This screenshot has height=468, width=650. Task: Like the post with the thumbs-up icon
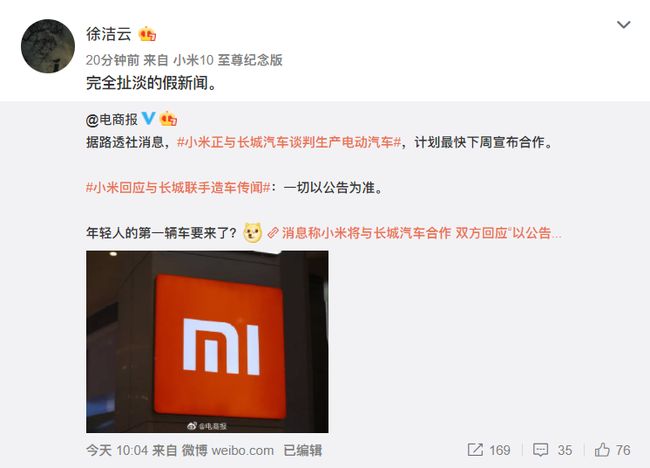coord(602,450)
